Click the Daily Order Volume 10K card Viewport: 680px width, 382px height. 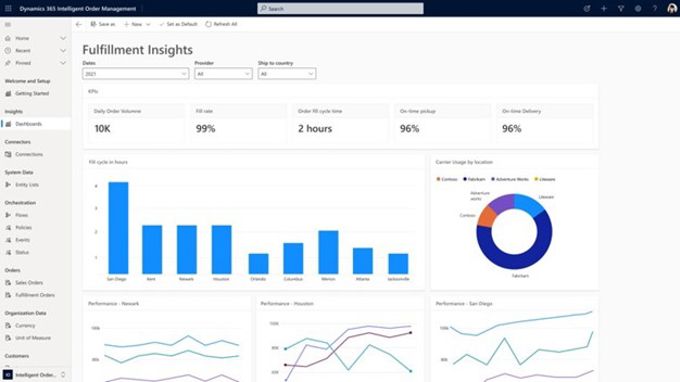pos(136,123)
